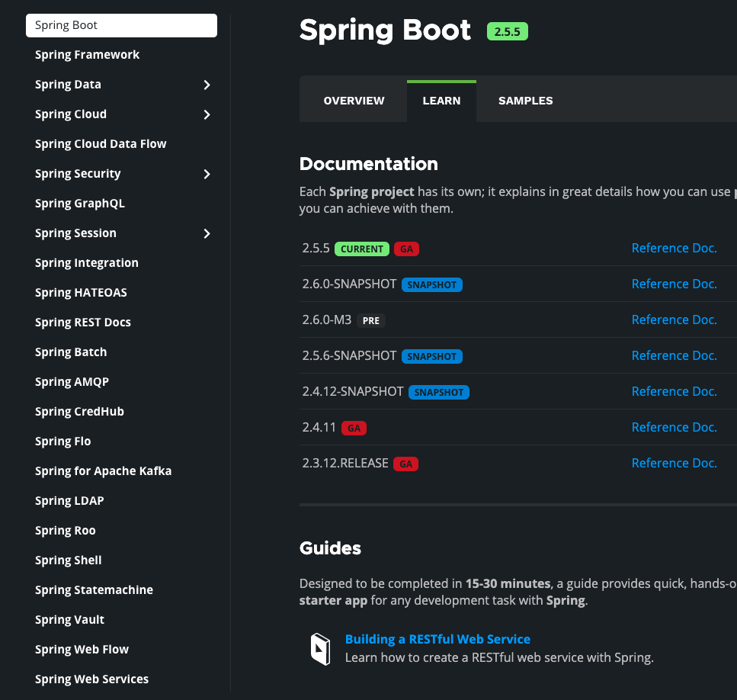Switch to the OVERVIEW tab
This screenshot has height=700, width=737.
(x=354, y=101)
